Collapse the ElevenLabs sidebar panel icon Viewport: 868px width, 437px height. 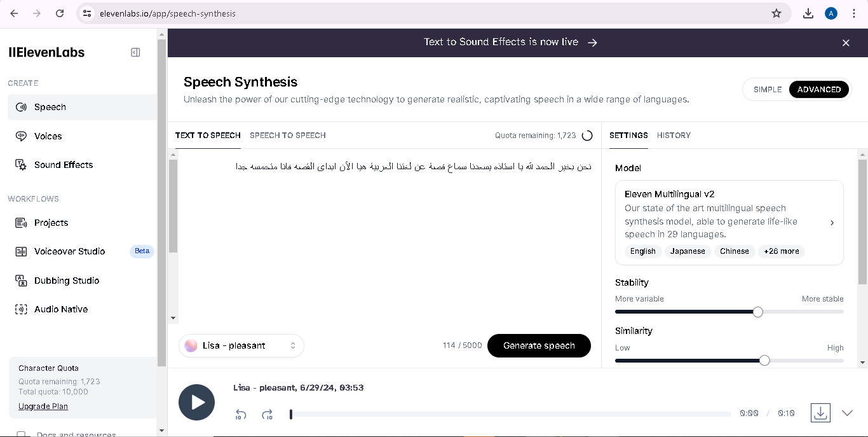[135, 52]
